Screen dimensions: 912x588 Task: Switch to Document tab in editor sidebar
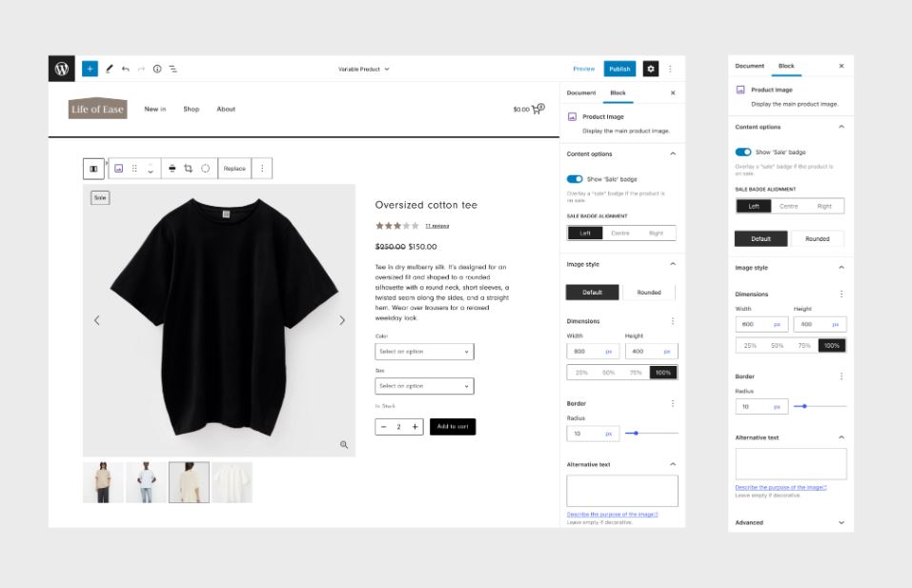[581, 93]
